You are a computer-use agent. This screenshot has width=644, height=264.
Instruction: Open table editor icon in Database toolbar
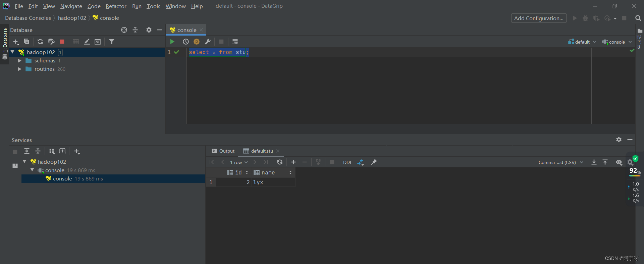click(x=76, y=42)
